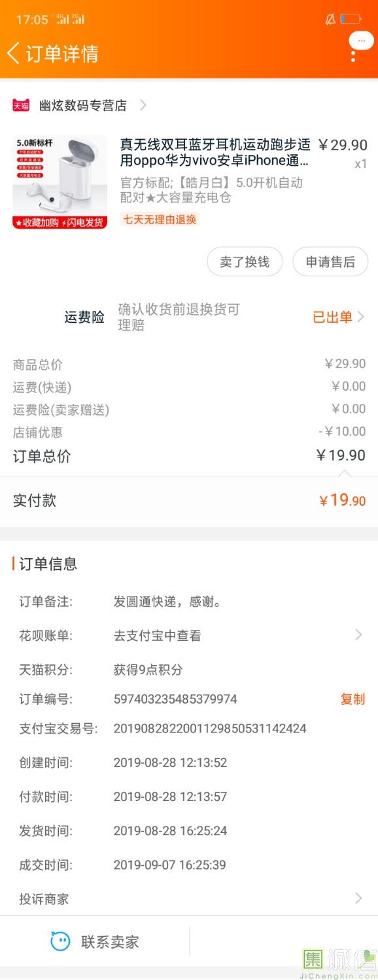Tap the 联系卖家 mascot face icon
Image resolution: width=378 pixels, height=980 pixels.
pyautogui.click(x=60, y=941)
